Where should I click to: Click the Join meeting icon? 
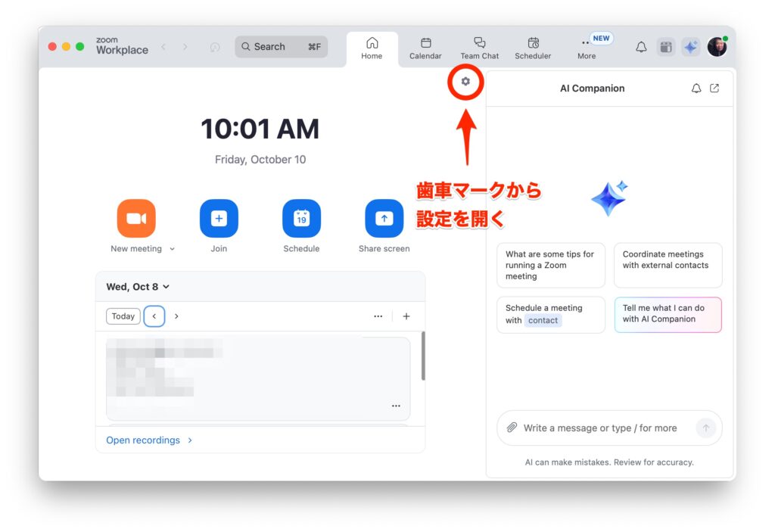tap(219, 219)
